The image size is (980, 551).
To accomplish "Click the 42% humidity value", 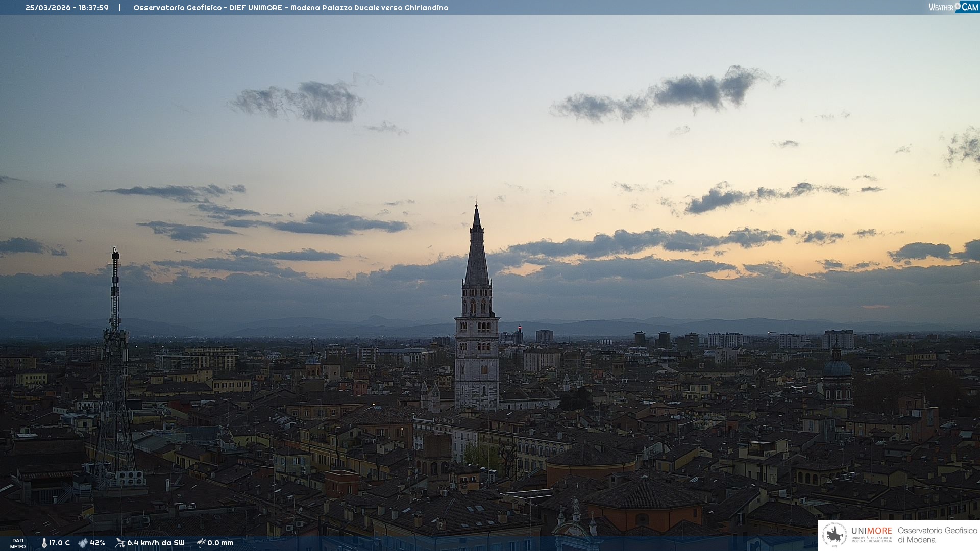I will tap(97, 543).
